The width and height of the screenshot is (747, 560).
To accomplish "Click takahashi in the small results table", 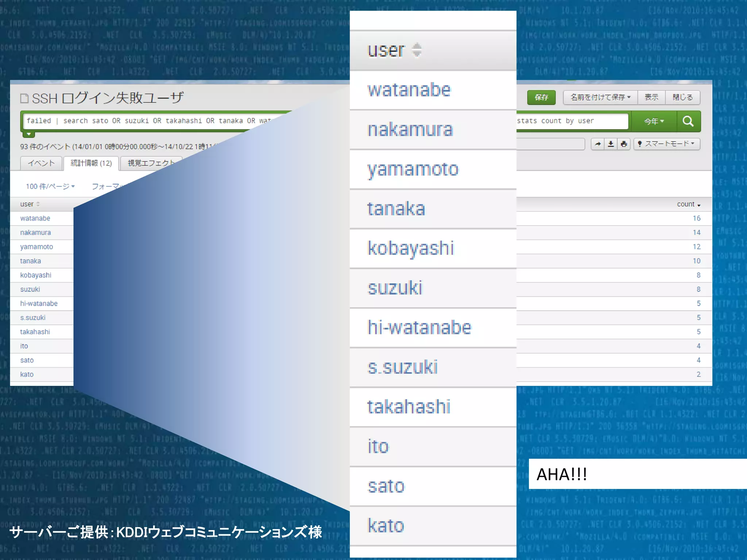I will coord(35,332).
